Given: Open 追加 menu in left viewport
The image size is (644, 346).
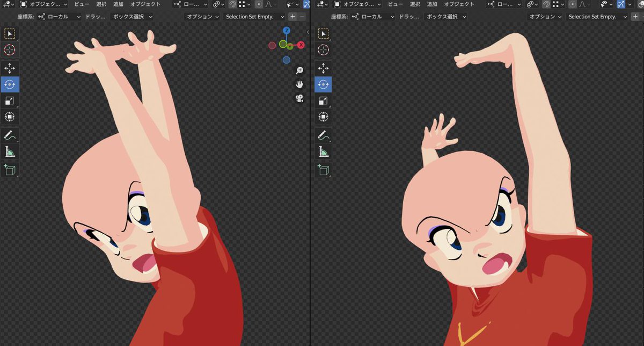Looking at the screenshot, I should (x=118, y=4).
